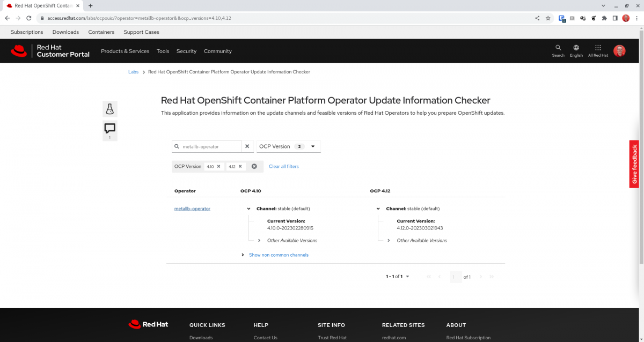Open the footer Contact Us link
Screen dimensions: 644x342
click(265, 338)
